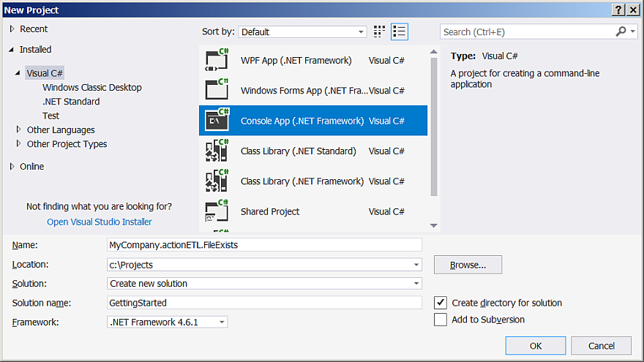Click the template list scrollbar thumb
644x362 pixels.
pos(434,127)
